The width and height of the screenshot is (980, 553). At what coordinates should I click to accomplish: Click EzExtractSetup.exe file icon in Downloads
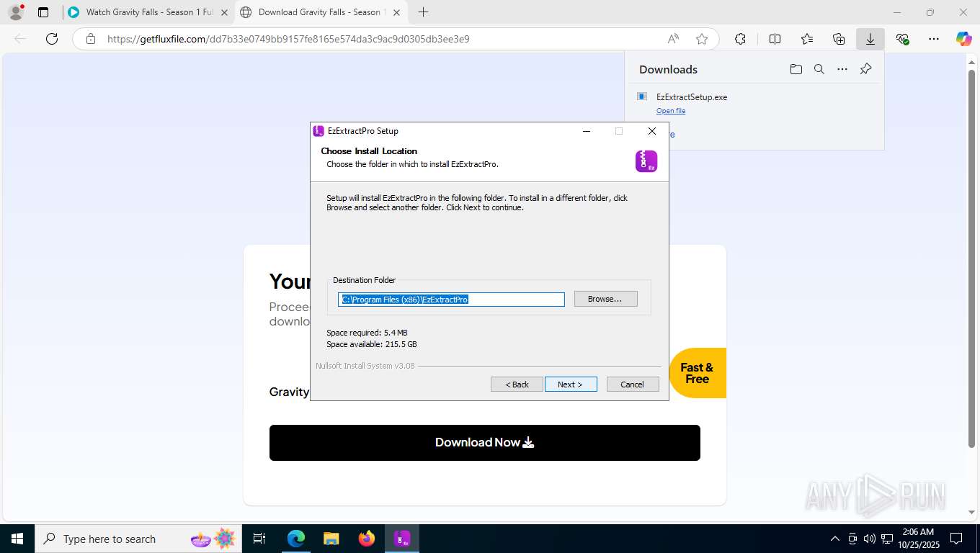tap(642, 96)
